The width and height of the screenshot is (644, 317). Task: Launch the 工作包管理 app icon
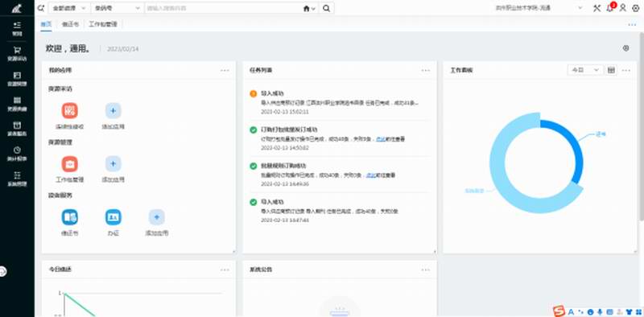pos(70,164)
